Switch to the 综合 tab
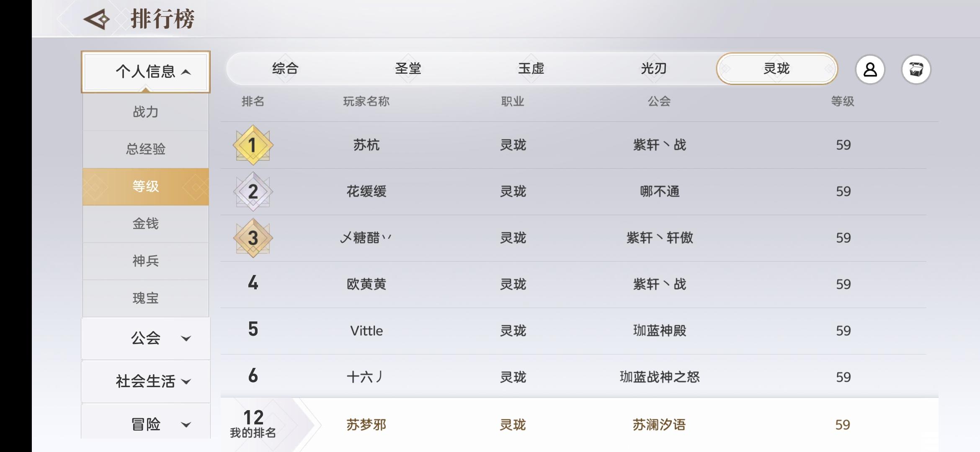This screenshot has width=980, height=452. coord(285,69)
